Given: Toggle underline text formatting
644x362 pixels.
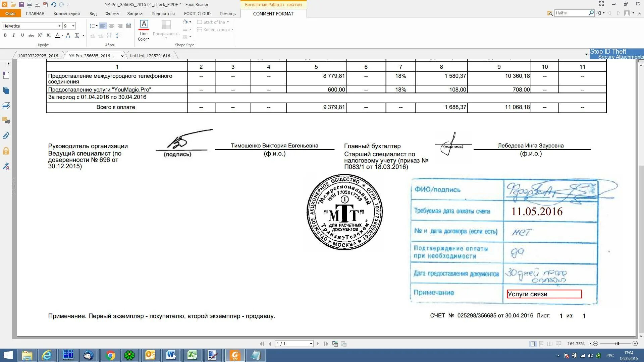Looking at the screenshot, I should (22, 35).
